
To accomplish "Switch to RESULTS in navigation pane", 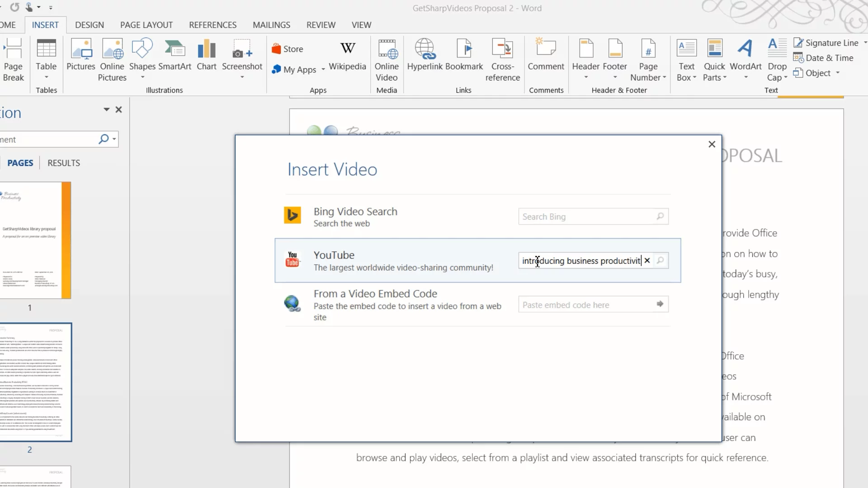I will (x=63, y=163).
